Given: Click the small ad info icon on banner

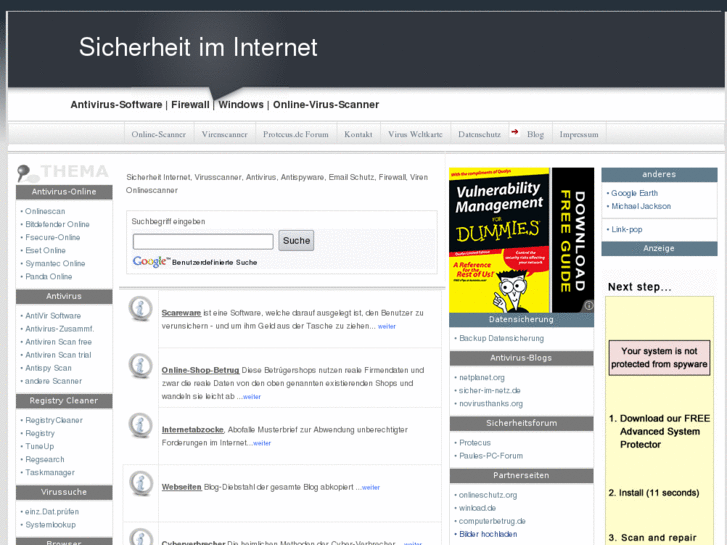Looking at the screenshot, I should pos(589,306).
